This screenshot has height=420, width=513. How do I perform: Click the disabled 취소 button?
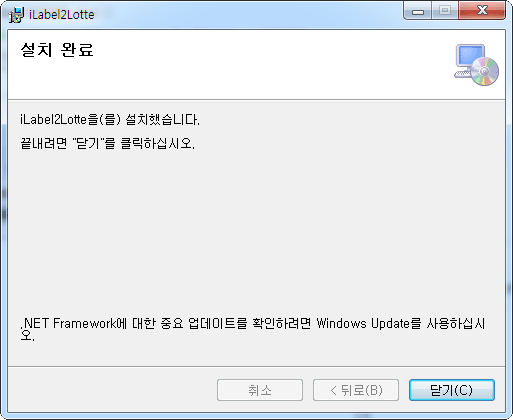(x=260, y=390)
